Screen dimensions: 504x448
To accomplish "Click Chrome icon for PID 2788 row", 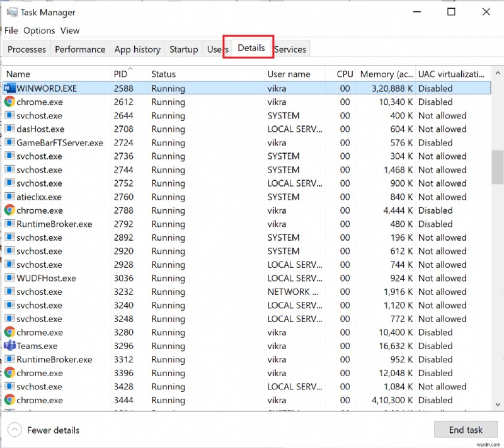I will click(9, 210).
